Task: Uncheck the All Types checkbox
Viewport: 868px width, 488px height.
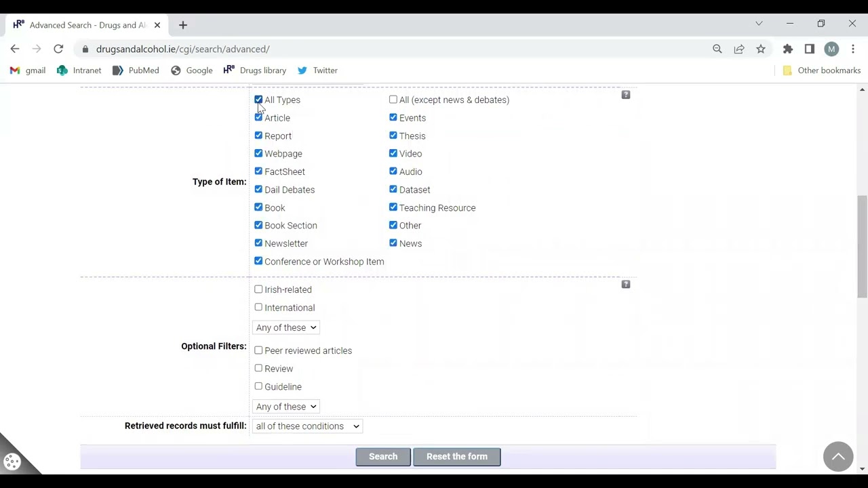Action: pos(258,100)
